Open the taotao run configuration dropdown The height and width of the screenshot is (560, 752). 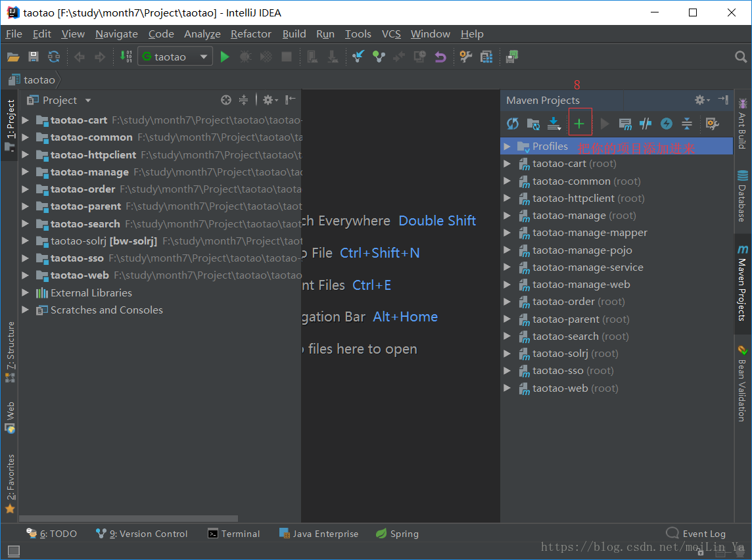(176, 57)
